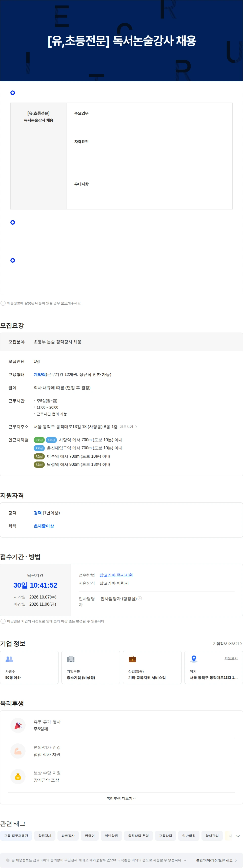Click the banner title 독서논술강사 채용
Screen dimensions: 243x868
tap(154, 41)
